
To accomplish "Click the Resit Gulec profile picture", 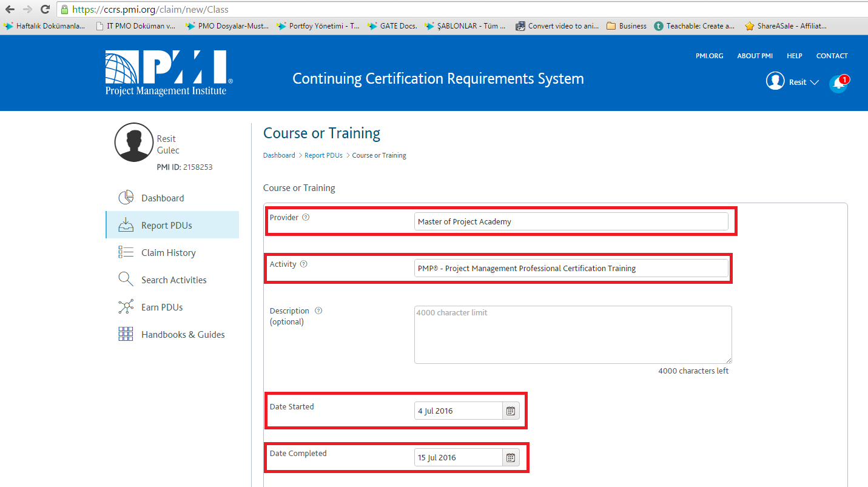I will pyautogui.click(x=134, y=143).
